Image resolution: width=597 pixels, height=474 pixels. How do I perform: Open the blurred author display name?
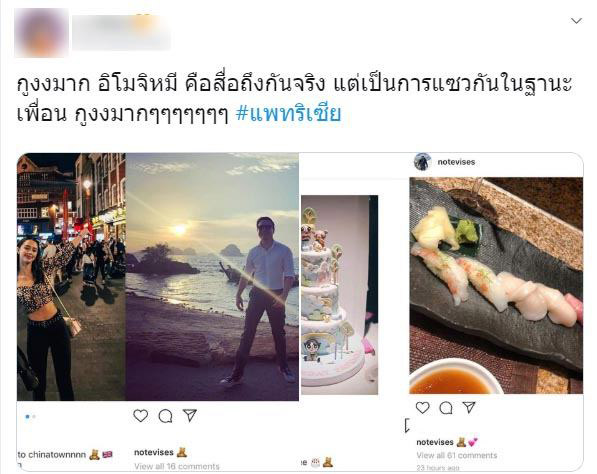[121, 32]
